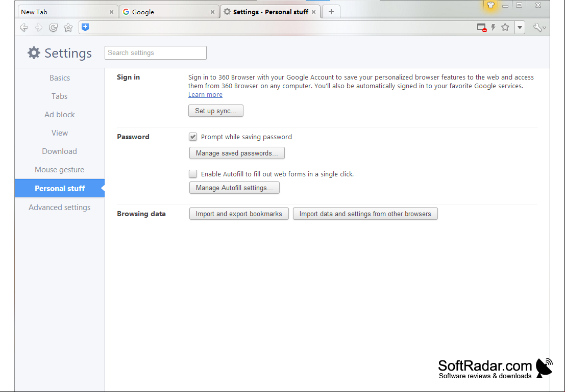Viewport: 565px width, 392px height.
Task: Enable Autofill checkbox for web forms
Action: pos(193,174)
